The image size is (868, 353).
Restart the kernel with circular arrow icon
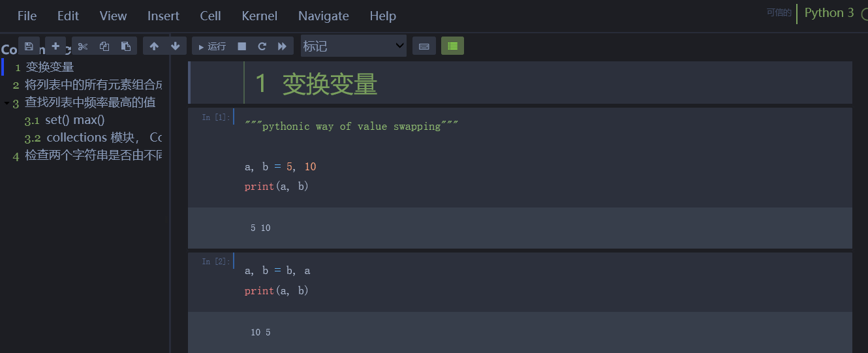tap(262, 46)
